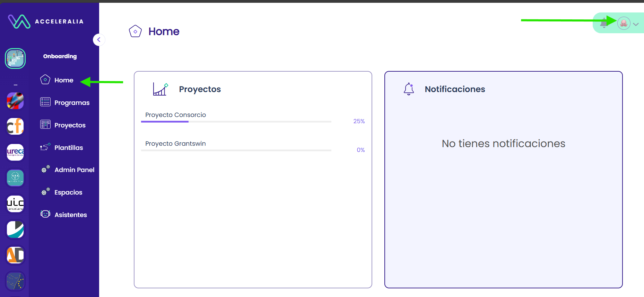
Task: Click the user avatar icon
Action: pyautogui.click(x=624, y=23)
